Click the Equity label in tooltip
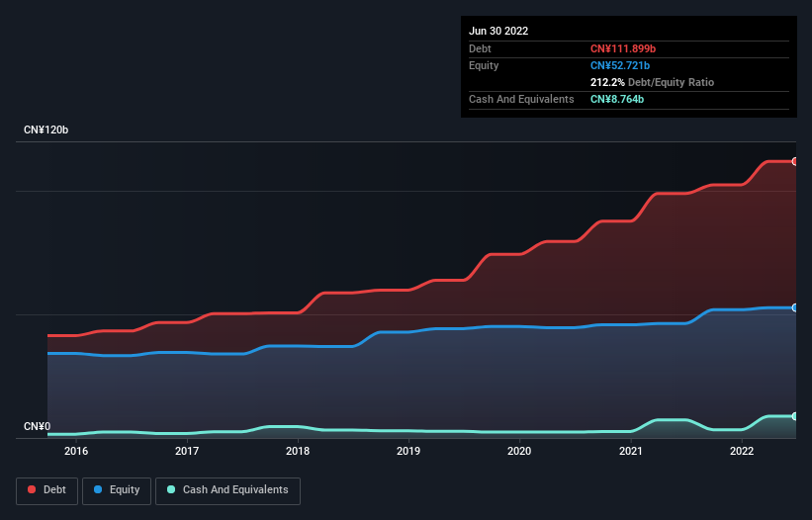Screen dimensions: 812x520 [484, 65]
